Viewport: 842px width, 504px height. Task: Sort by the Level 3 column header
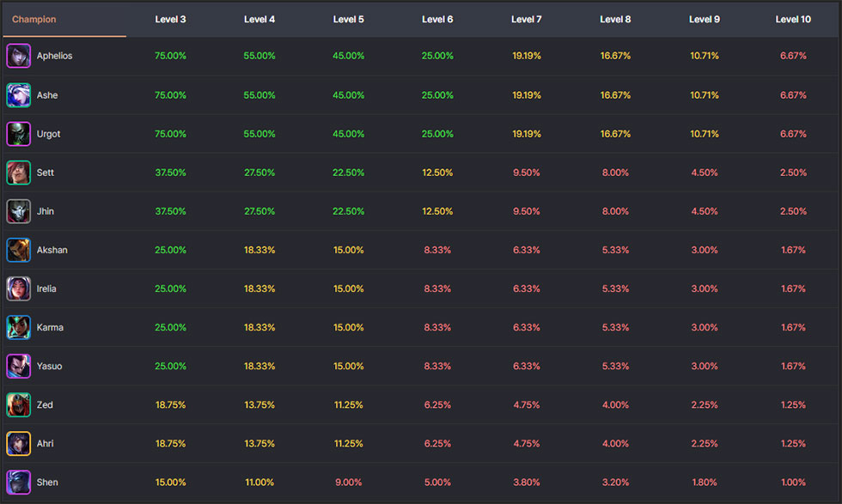(x=170, y=20)
